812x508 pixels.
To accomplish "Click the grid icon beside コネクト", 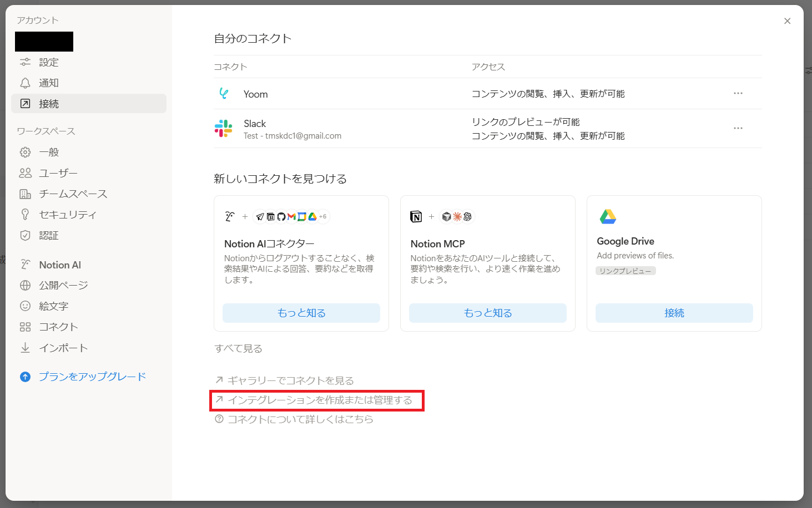I will pos(25,327).
